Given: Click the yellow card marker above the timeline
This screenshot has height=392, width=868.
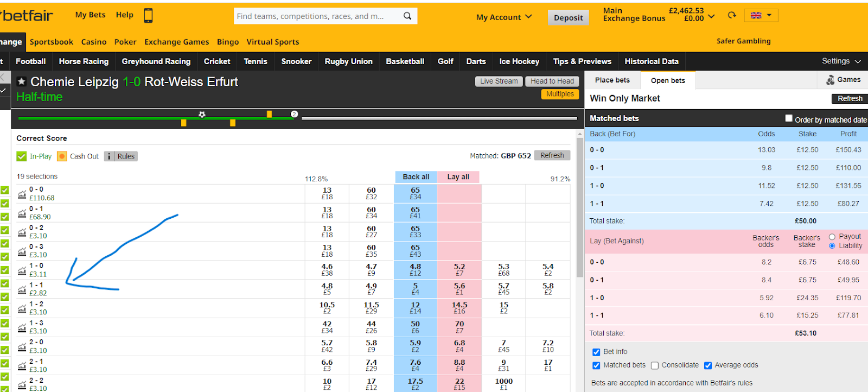Looking at the screenshot, I should (x=269, y=114).
